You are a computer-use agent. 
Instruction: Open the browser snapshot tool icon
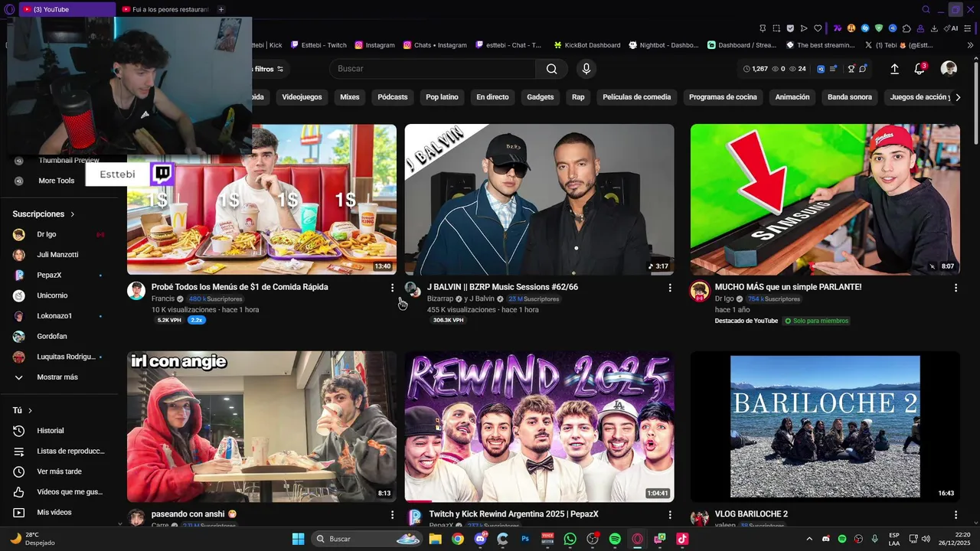[x=776, y=28]
